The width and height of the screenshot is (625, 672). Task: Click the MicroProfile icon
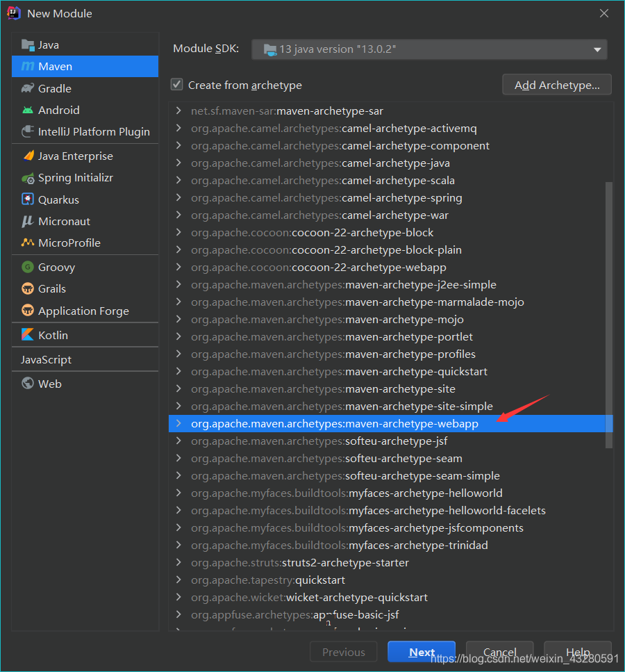28,243
